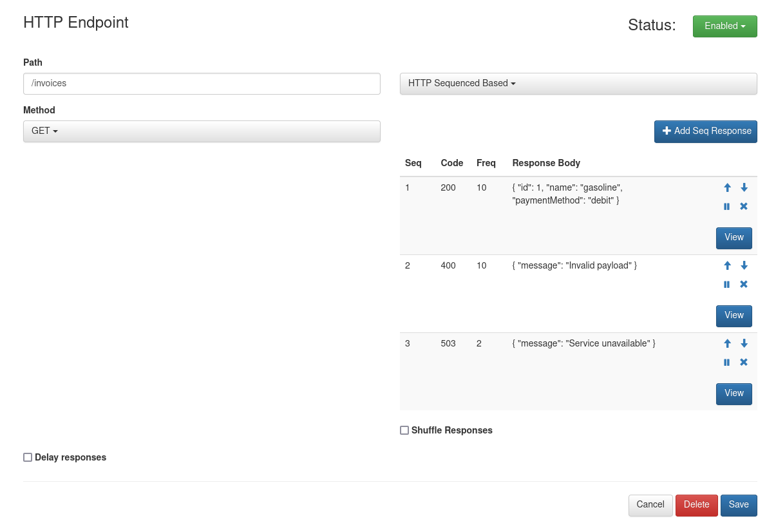
Task: View the 503 Service unavailable response
Action: pyautogui.click(x=734, y=394)
